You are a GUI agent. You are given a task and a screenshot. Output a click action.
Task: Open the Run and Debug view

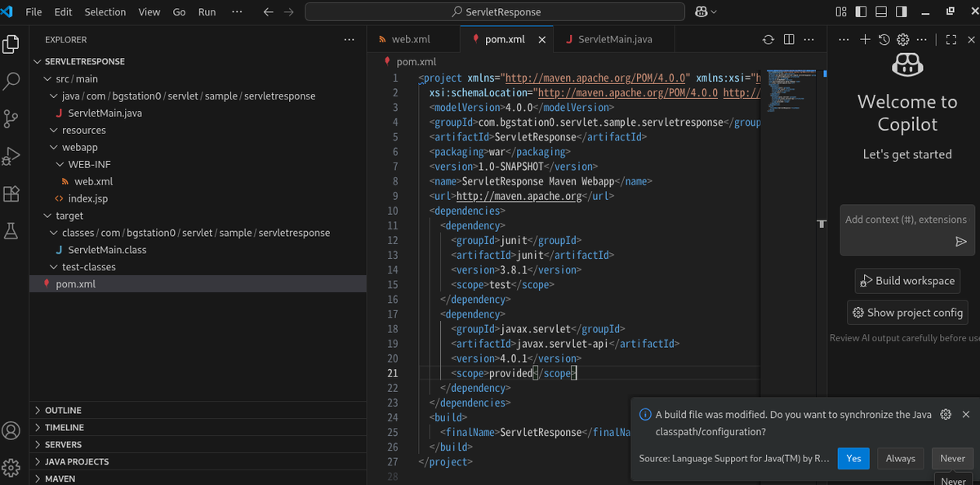pos(11,156)
